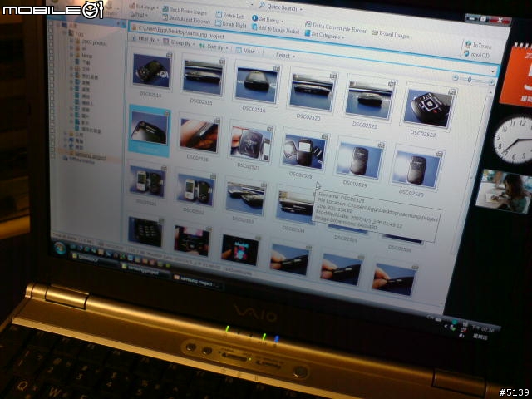Screen dimensions: 532x399
Task: Select thumbnail DSC02527
Action: pos(251,144)
